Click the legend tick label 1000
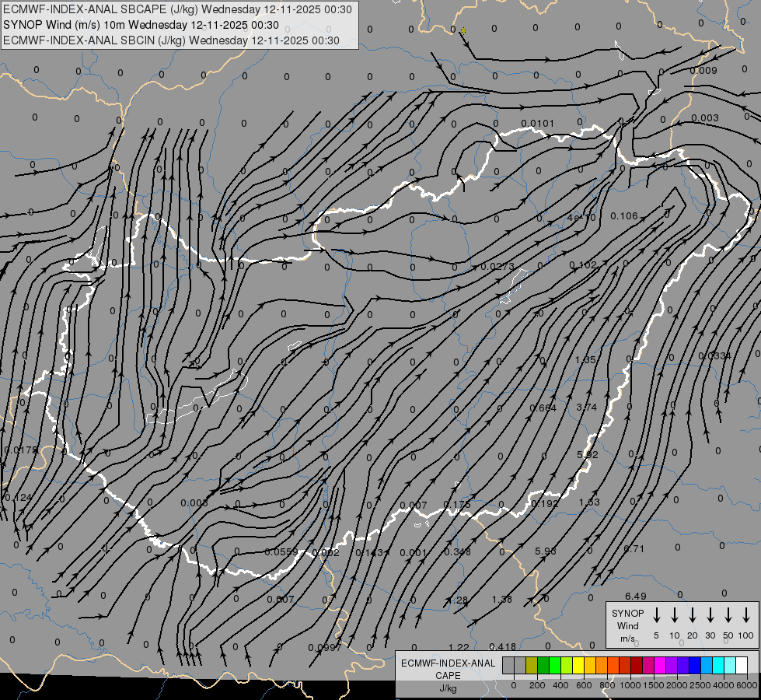Viewport: 761px width, 700px height. coord(630,685)
